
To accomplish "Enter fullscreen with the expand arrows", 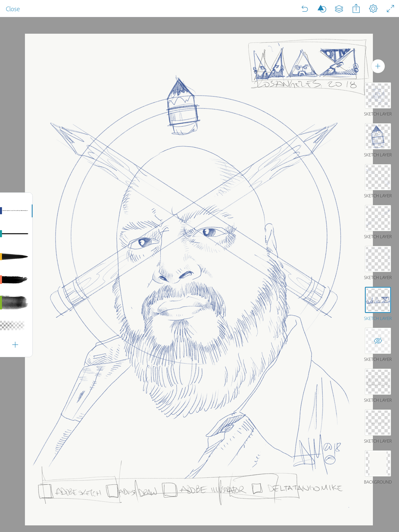I will coord(390,9).
